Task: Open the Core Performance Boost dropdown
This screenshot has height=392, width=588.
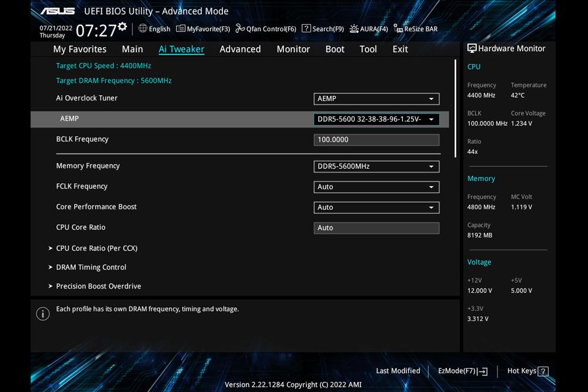Action: point(376,207)
